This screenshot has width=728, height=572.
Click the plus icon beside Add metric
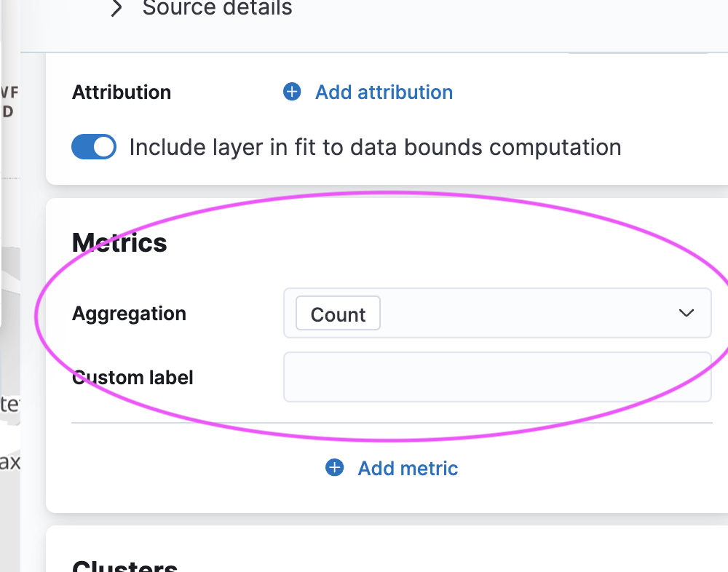point(335,468)
